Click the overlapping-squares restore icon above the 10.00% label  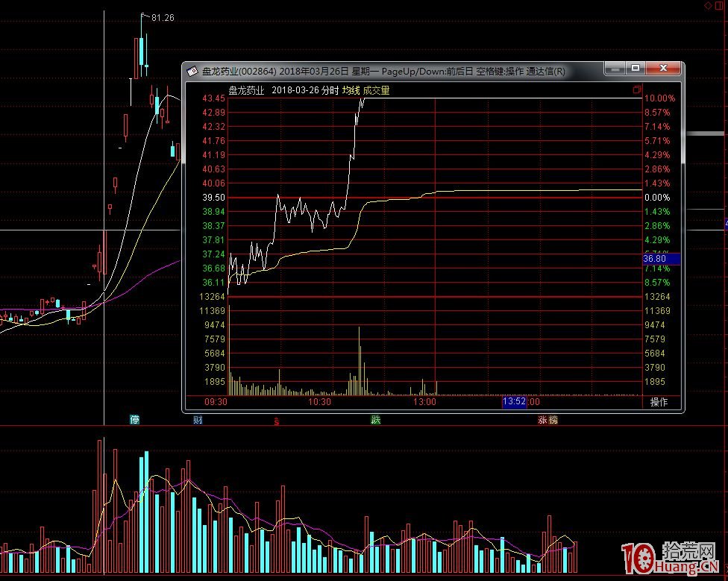click(x=637, y=89)
